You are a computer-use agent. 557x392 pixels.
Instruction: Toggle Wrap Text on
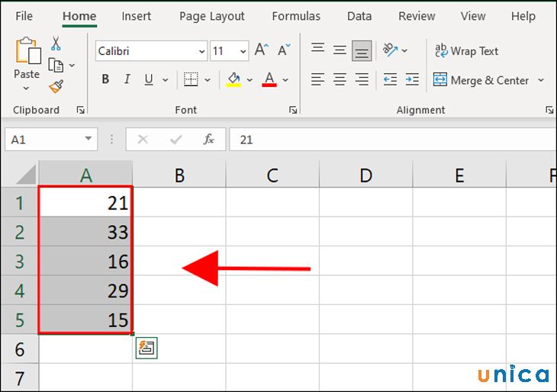point(466,51)
